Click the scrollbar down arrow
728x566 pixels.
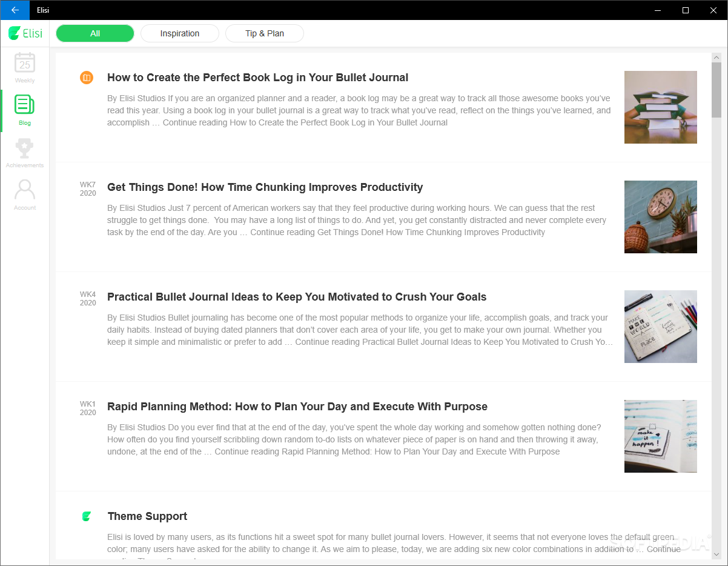coord(716,554)
